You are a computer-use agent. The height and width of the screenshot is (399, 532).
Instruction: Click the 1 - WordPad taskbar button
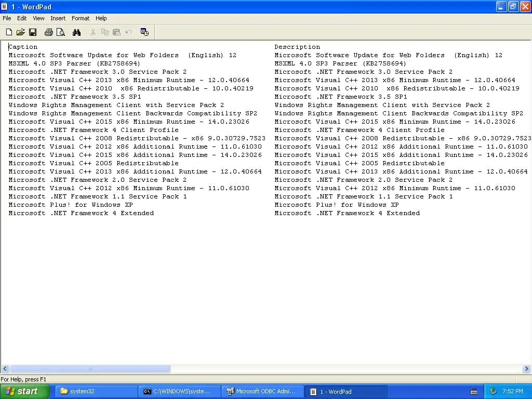(x=345, y=392)
